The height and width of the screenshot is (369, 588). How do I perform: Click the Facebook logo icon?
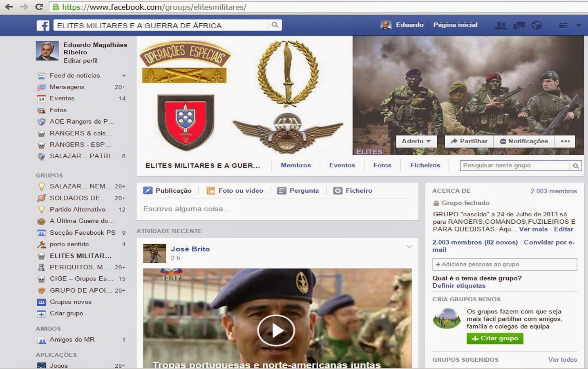pyautogui.click(x=43, y=25)
